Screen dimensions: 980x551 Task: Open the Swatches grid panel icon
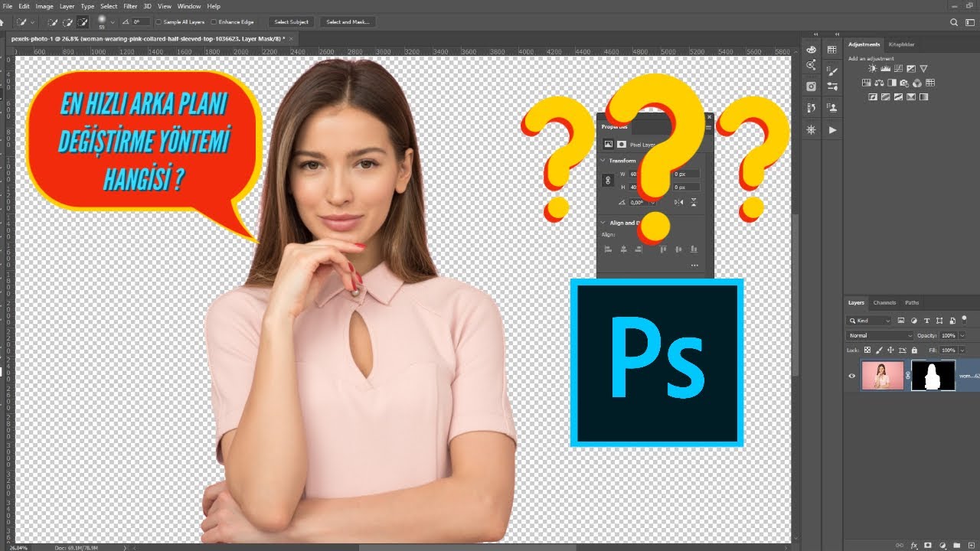click(833, 50)
